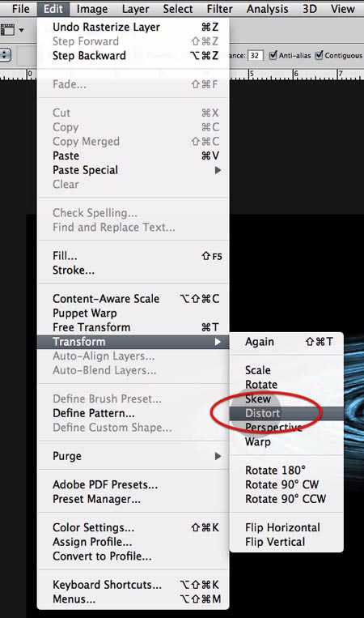Expand the Paste Special submenu
This screenshot has height=618, width=364.
click(x=133, y=170)
